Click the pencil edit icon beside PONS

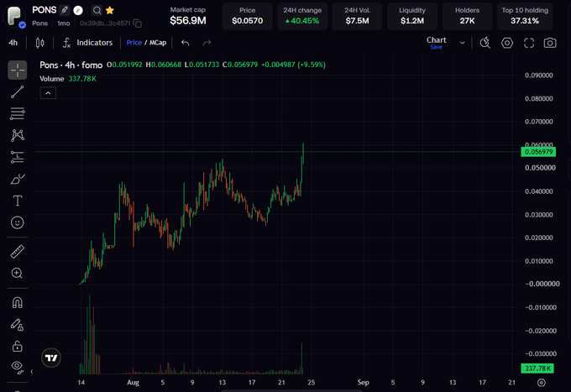(x=65, y=10)
